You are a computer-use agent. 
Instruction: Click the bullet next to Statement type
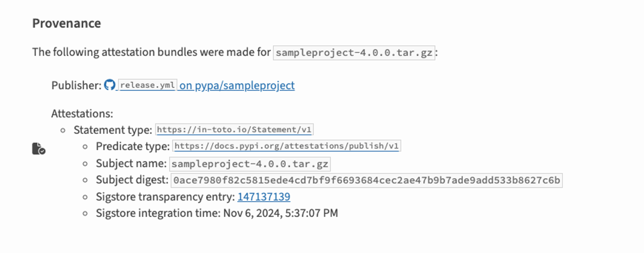(63, 130)
